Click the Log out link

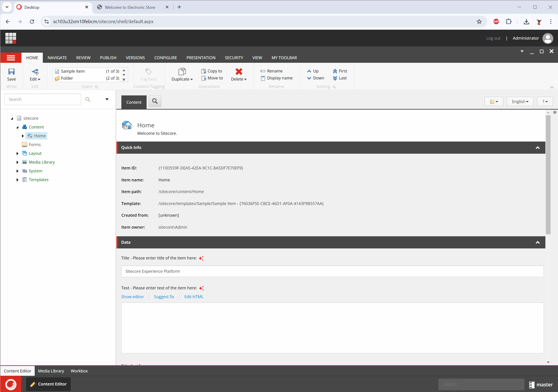pyautogui.click(x=493, y=38)
